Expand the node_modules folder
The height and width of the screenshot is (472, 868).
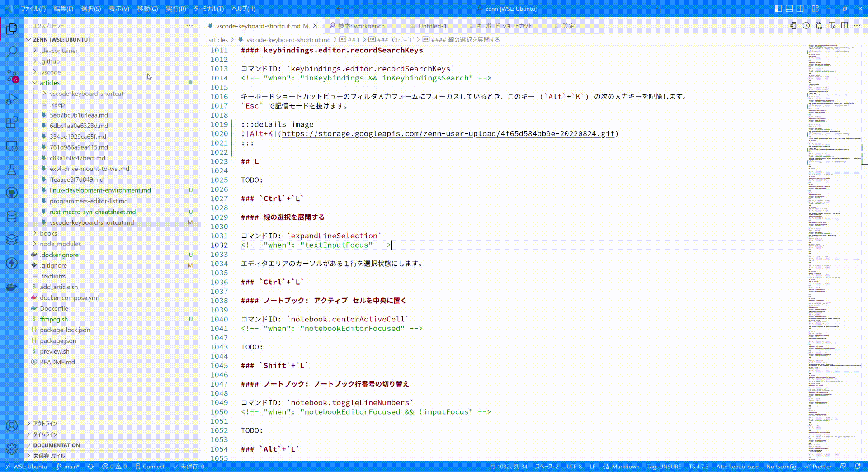[x=112, y=244]
